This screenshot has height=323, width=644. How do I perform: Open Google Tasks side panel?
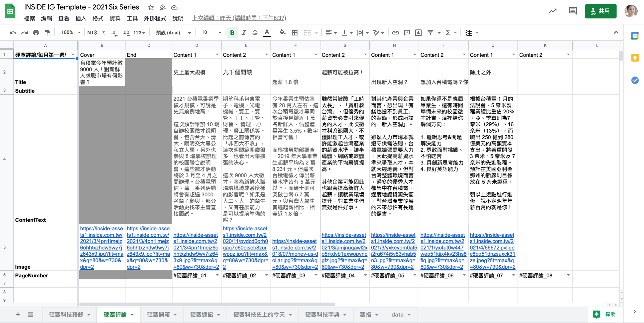635,80
